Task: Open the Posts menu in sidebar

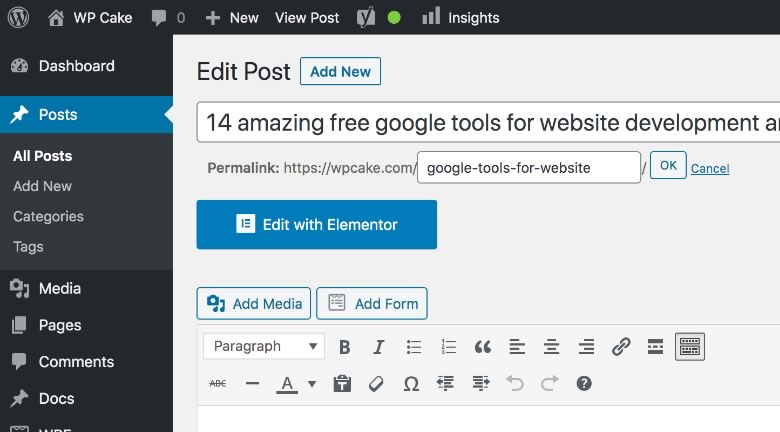Action: 87,114
